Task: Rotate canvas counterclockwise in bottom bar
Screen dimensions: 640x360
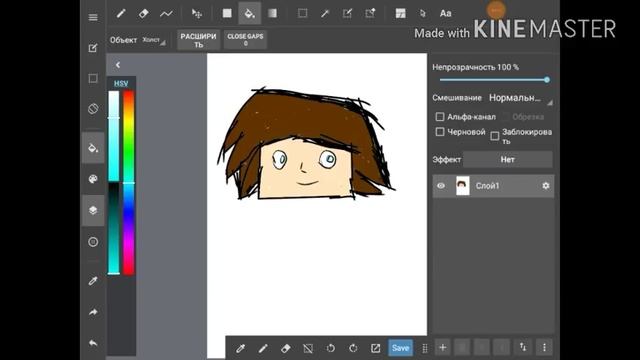Action: point(331,348)
